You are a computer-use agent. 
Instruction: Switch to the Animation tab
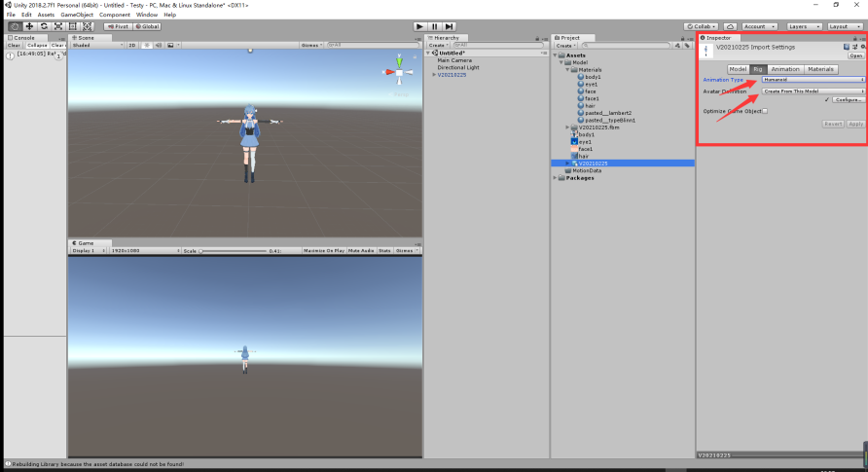[785, 69]
